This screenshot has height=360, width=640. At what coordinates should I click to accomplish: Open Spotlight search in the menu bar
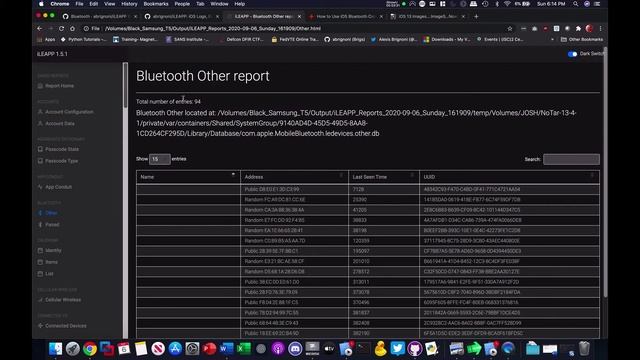coord(576,4)
